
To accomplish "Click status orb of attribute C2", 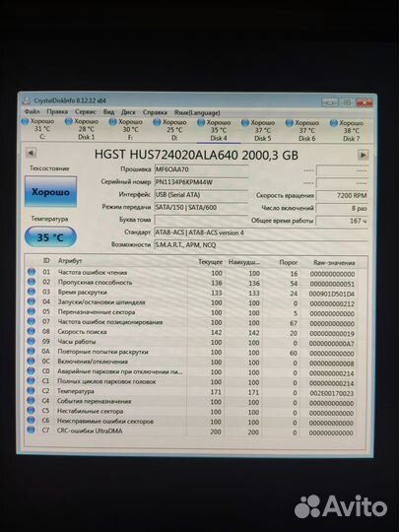I will (31, 391).
